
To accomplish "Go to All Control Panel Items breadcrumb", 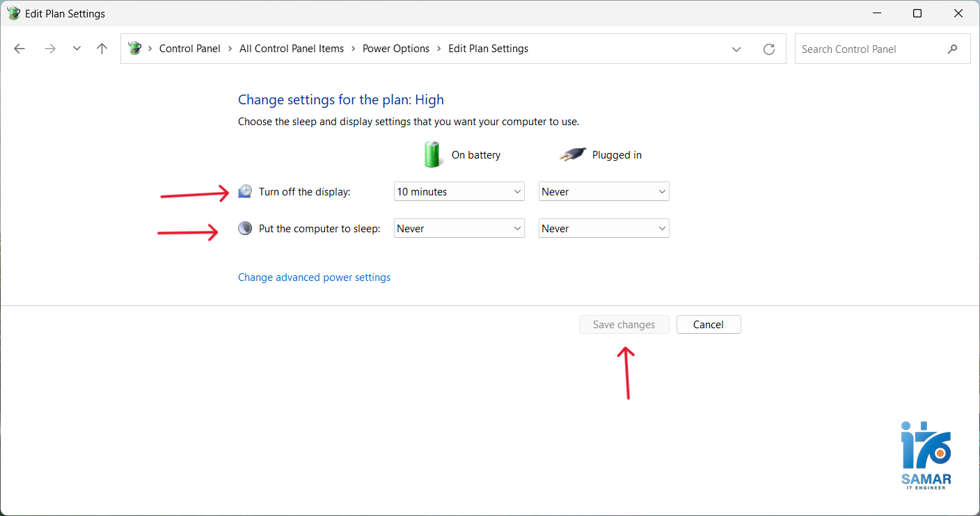I will tap(292, 49).
